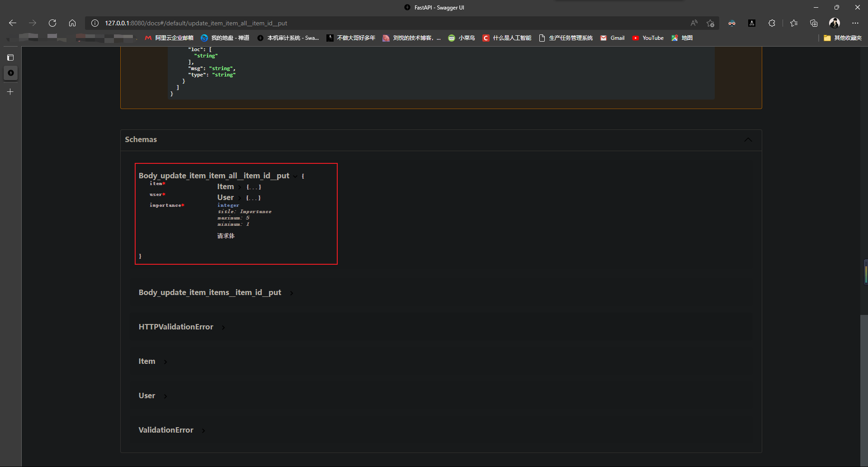The image size is (868, 467).
Task: Click the back navigation arrow
Action: (x=13, y=23)
